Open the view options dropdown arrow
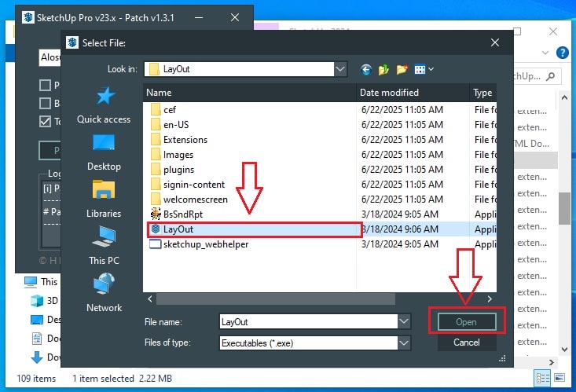576x392 pixels. [431, 69]
